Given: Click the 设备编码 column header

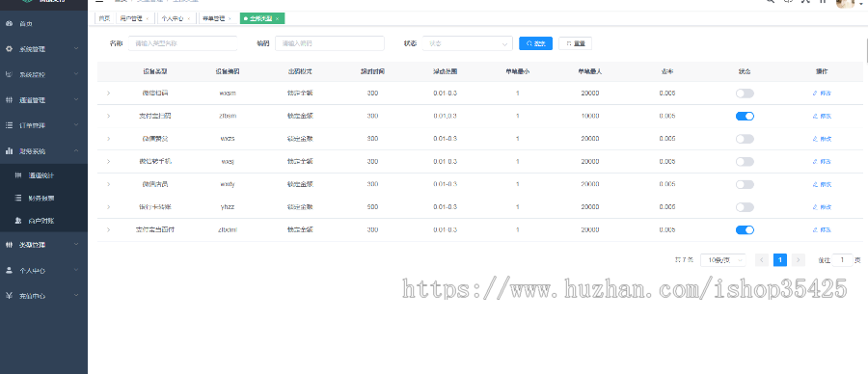Looking at the screenshot, I should pyautogui.click(x=228, y=71).
